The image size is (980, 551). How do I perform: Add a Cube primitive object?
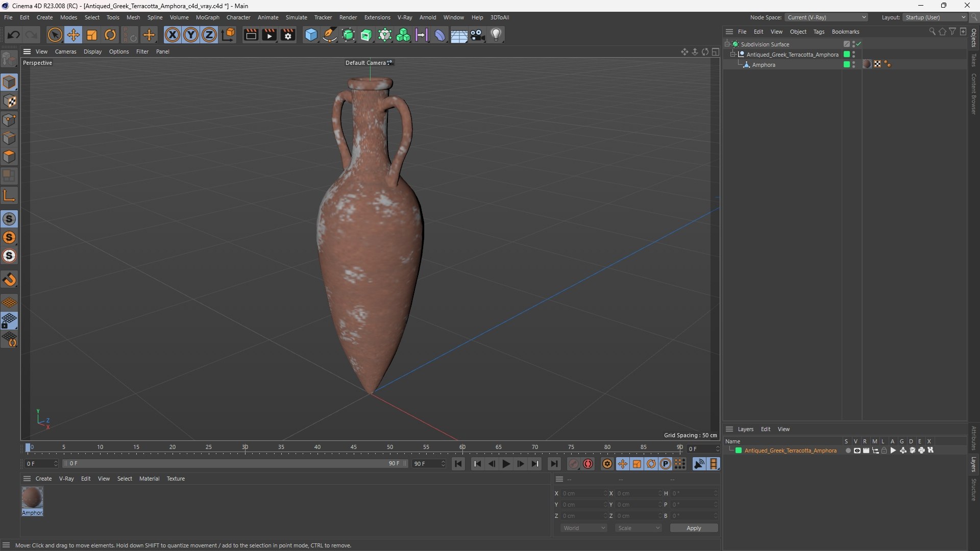pos(311,35)
